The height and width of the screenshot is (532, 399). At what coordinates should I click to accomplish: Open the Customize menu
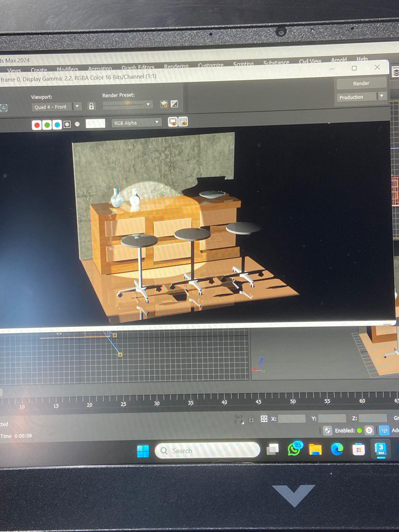click(211, 65)
